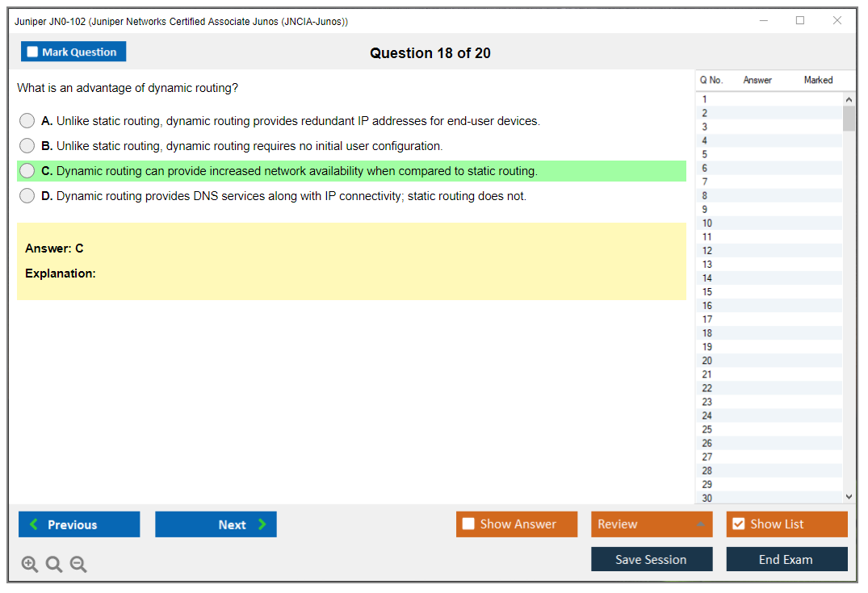Viewport: 868px width, 593px height.
Task: Click Save Session button
Action: tap(652, 560)
